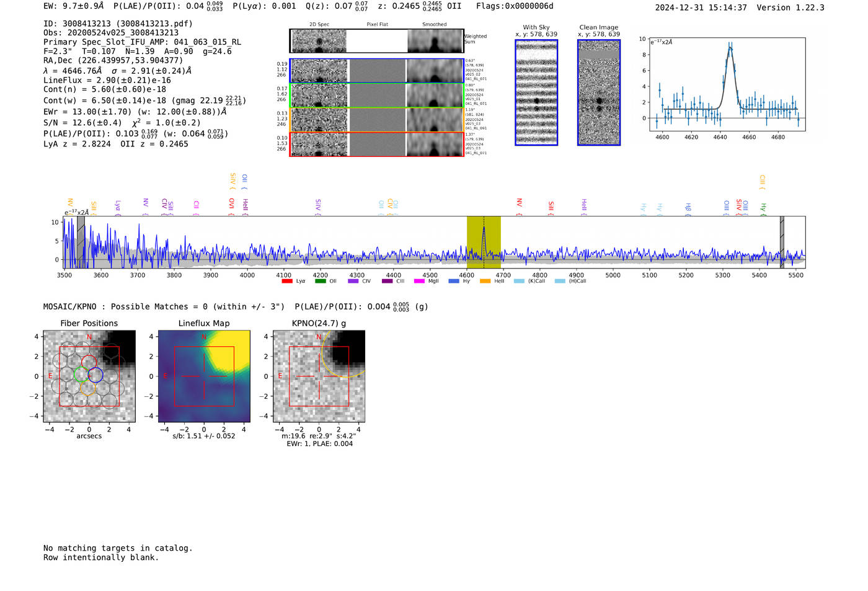Click the 'Flags:0x0000006d' header text
This screenshot has height=591, width=868.
click(515, 6)
